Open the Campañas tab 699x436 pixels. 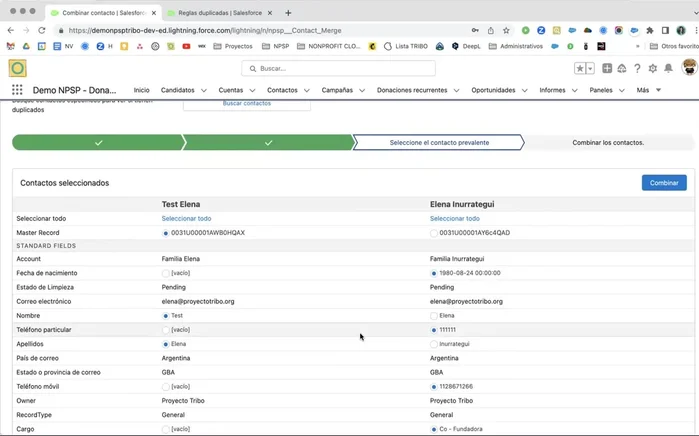coord(337,90)
